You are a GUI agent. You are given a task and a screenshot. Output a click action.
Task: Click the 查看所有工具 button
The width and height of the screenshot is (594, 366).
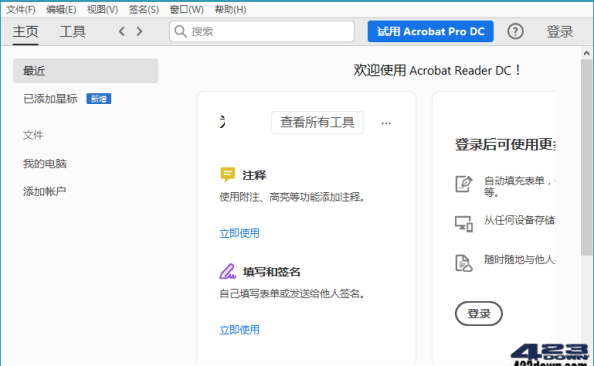tap(317, 122)
